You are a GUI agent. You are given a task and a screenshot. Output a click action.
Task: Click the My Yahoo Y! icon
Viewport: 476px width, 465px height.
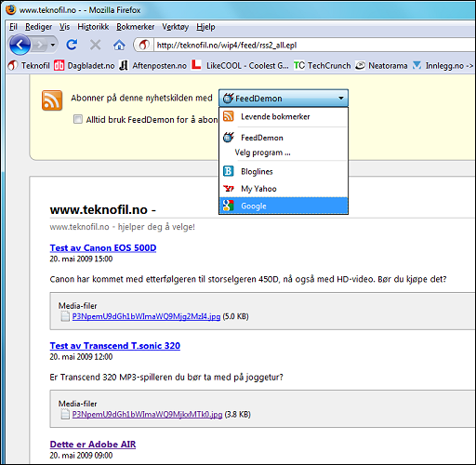tap(229, 189)
